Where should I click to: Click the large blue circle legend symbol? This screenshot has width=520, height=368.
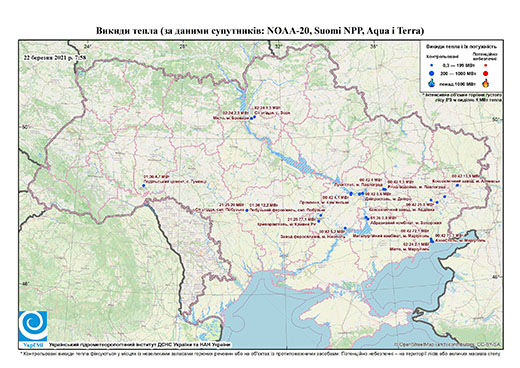[x=431, y=74]
